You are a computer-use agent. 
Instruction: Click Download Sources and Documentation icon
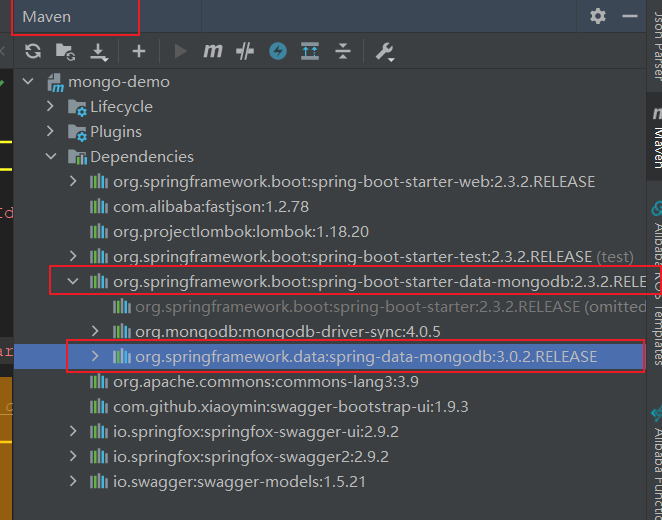(x=98, y=51)
